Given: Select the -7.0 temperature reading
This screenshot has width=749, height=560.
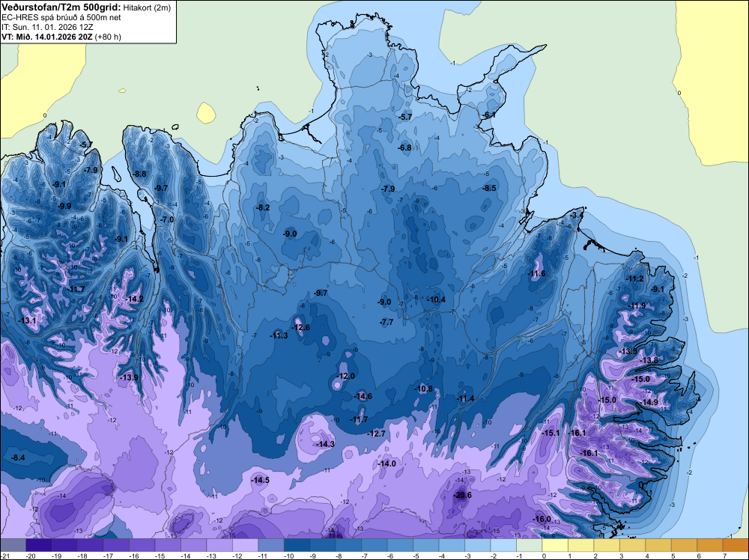Looking at the screenshot, I should tap(167, 219).
